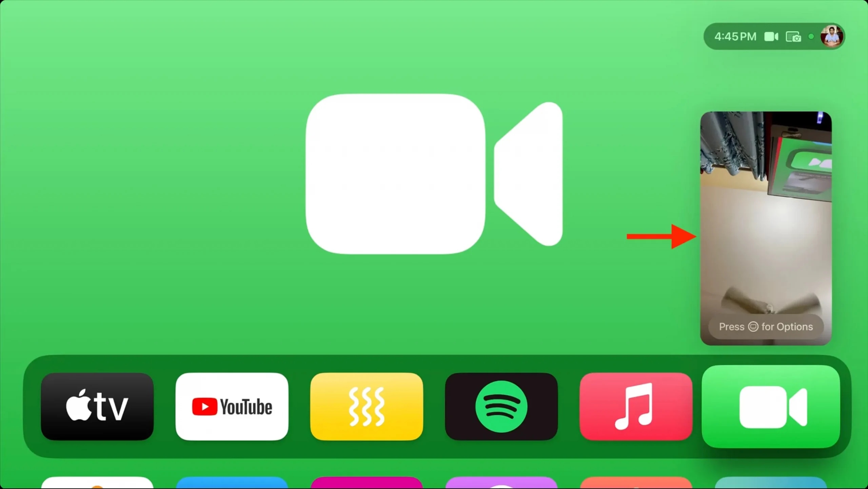The height and width of the screenshot is (489, 868).
Task: Select FaceTime from dock menu
Action: 770,407
